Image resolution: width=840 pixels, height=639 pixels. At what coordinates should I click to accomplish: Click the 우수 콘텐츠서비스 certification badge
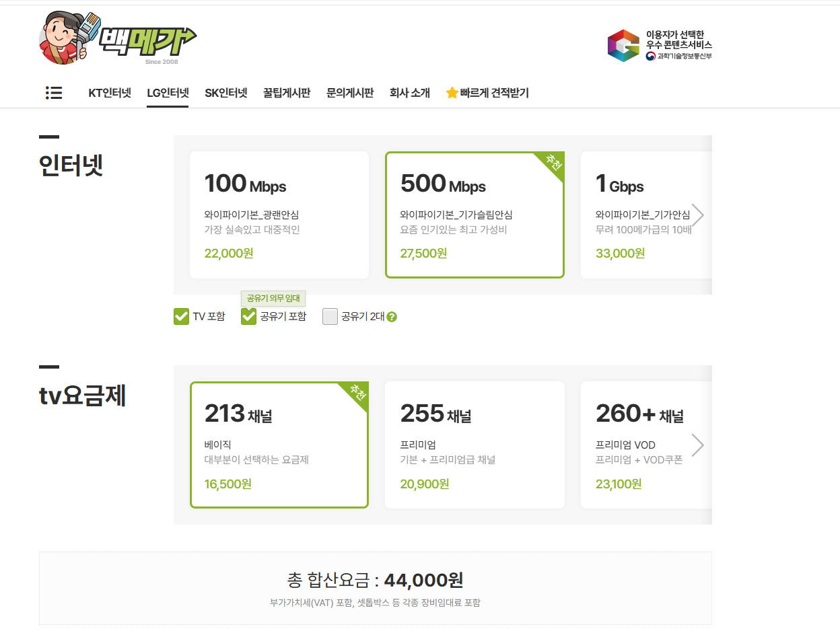659,46
